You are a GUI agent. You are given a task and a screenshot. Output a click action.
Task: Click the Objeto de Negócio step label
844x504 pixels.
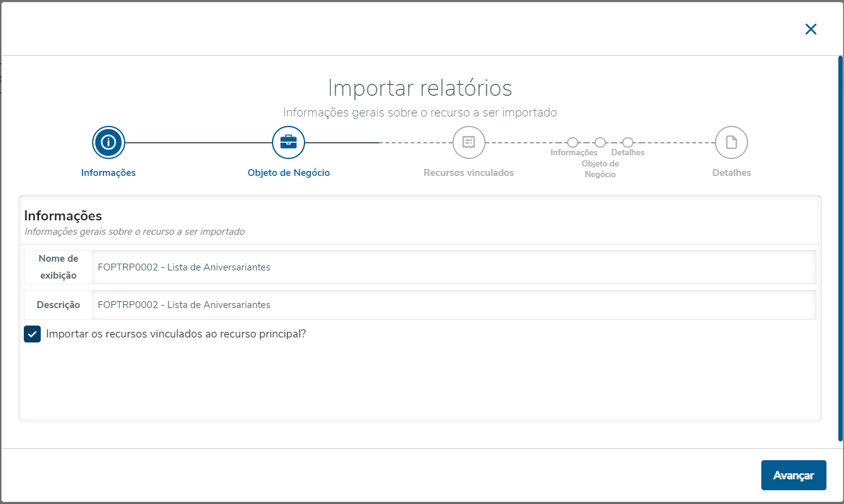(288, 173)
